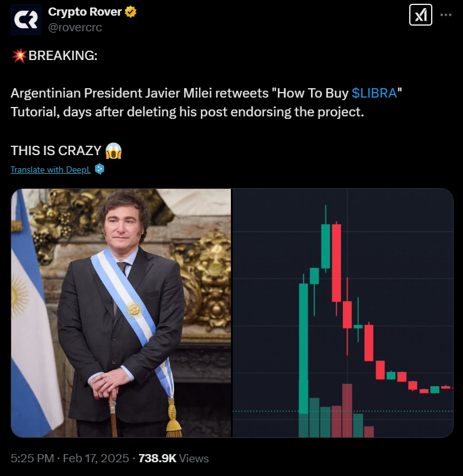This screenshot has height=476, width=463.
Task: Click the gold verified badge
Action: [x=131, y=12]
